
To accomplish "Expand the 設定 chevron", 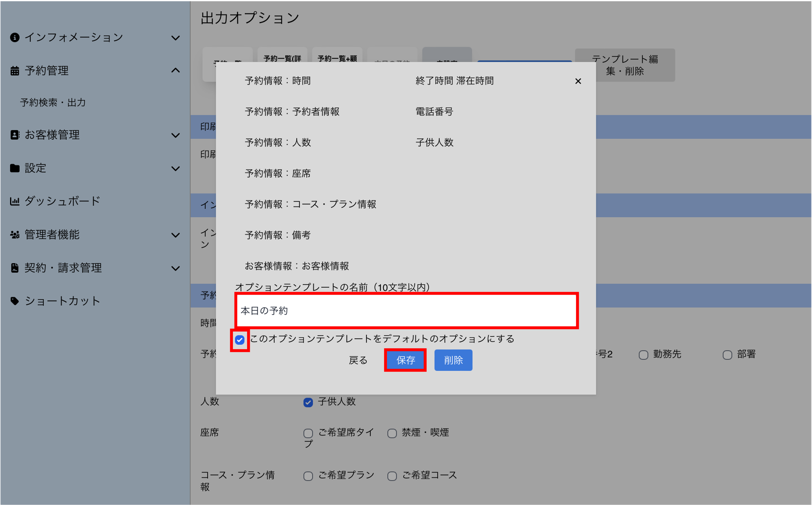I will [175, 169].
